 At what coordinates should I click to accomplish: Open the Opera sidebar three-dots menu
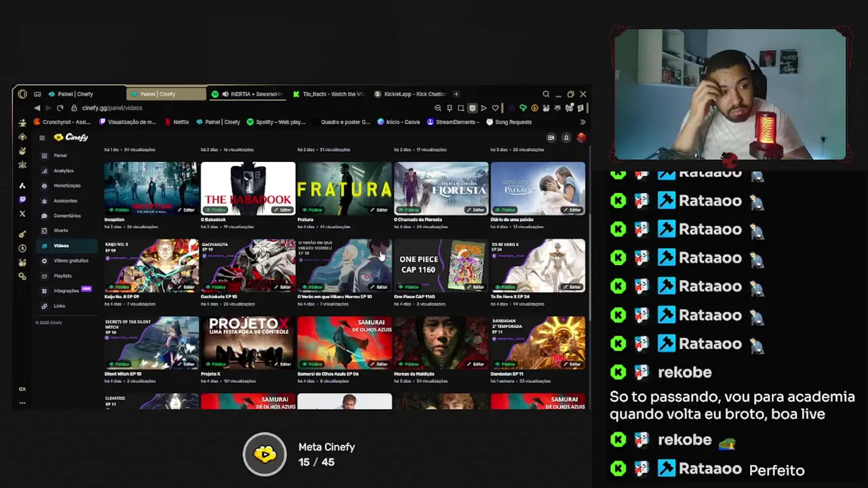click(22, 403)
